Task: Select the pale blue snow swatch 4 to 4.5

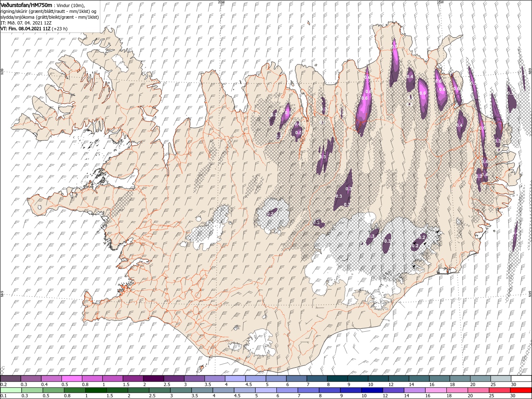Action: [234, 379]
